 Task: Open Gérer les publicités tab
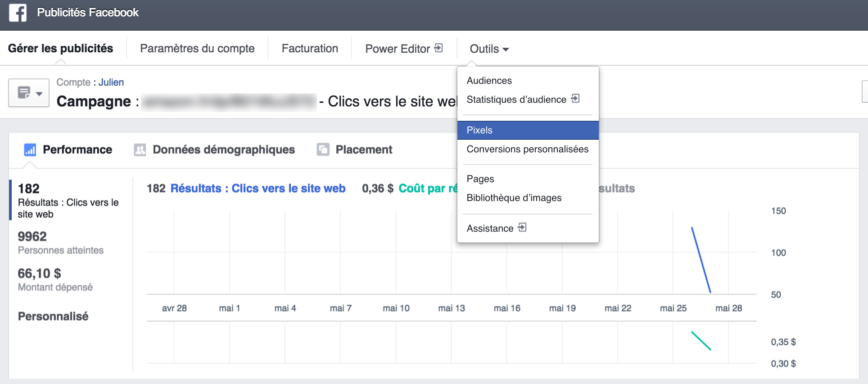(x=61, y=48)
